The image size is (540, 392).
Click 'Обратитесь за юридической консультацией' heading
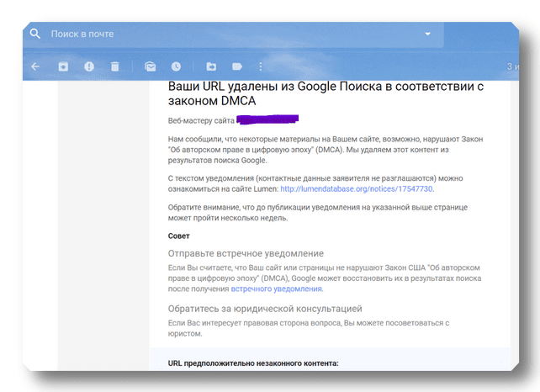tap(265, 309)
